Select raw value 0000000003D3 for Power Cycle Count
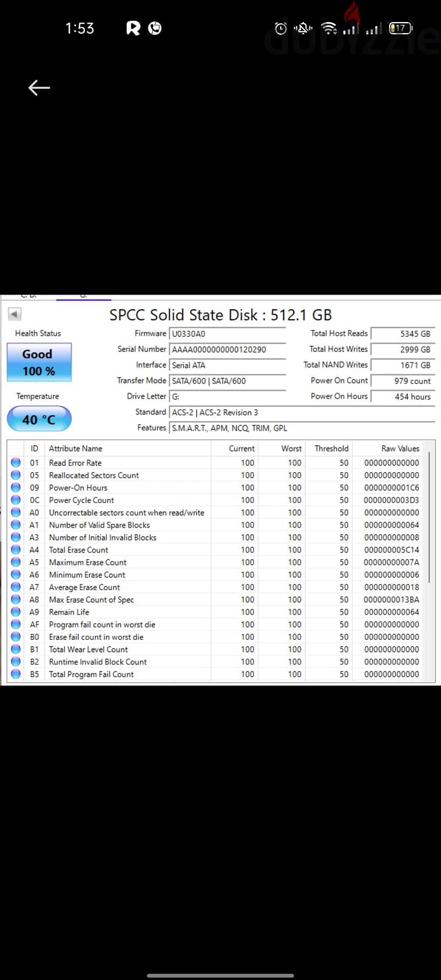 391,500
